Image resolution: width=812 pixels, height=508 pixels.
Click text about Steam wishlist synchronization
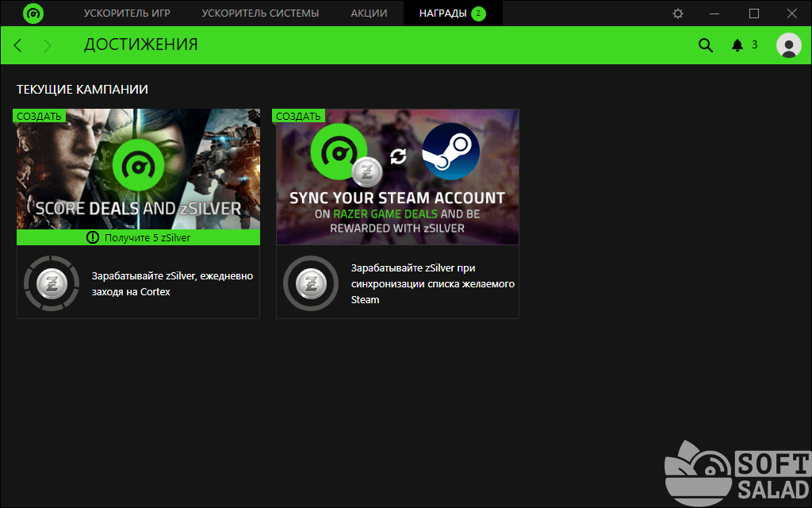433,283
